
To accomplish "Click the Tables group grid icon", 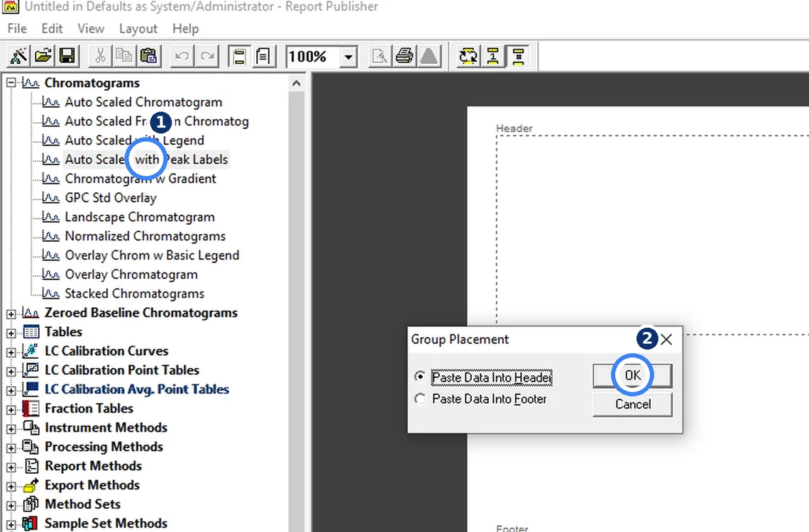I will point(31,332).
